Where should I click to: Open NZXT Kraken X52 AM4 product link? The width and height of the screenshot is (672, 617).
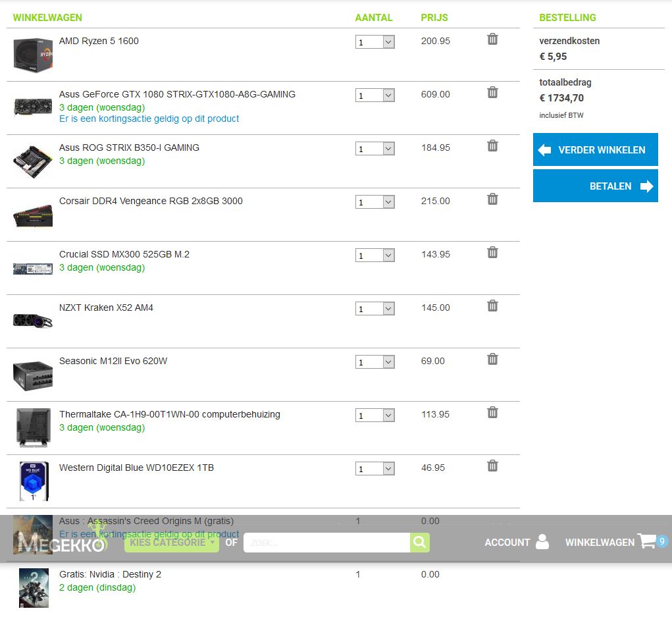(106, 308)
